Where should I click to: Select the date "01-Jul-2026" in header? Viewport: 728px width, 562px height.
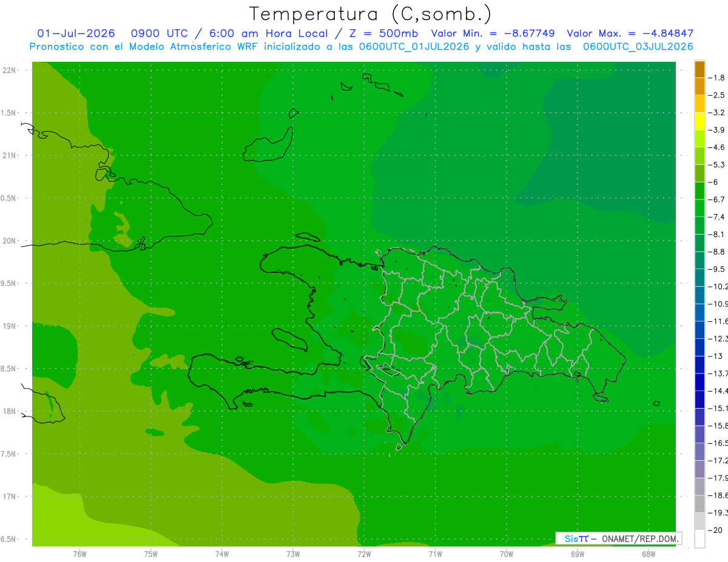coord(76,33)
